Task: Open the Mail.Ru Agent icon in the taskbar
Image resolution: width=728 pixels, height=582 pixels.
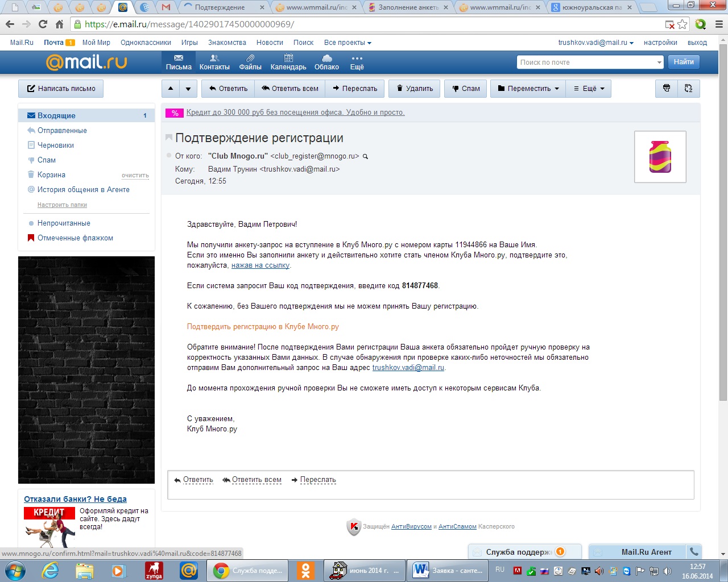Action: [189, 569]
